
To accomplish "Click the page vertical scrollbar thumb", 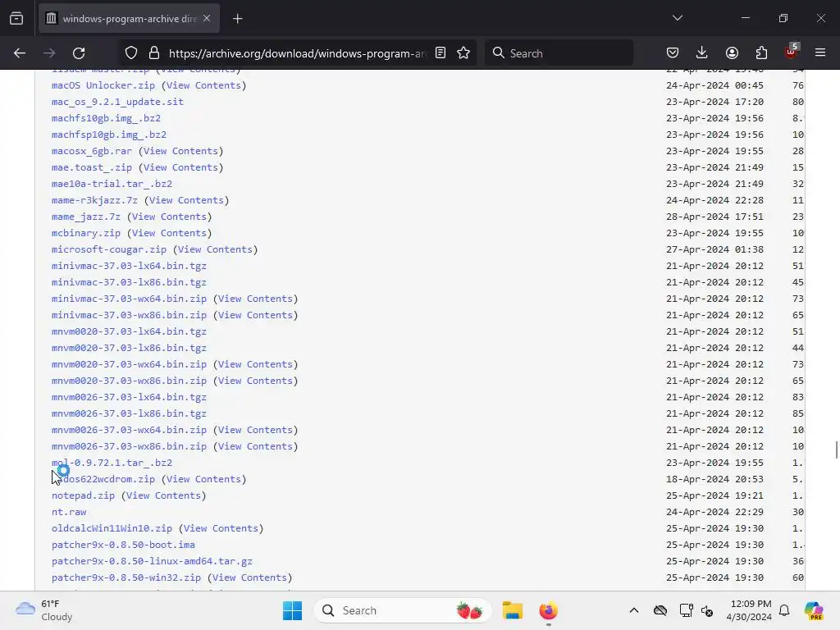I will click(x=836, y=450).
